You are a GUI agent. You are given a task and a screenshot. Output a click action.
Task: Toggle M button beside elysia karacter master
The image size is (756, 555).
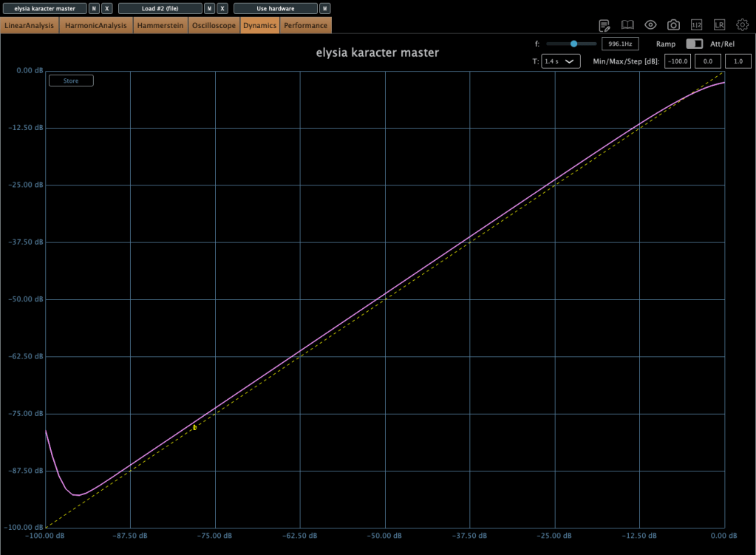94,9
